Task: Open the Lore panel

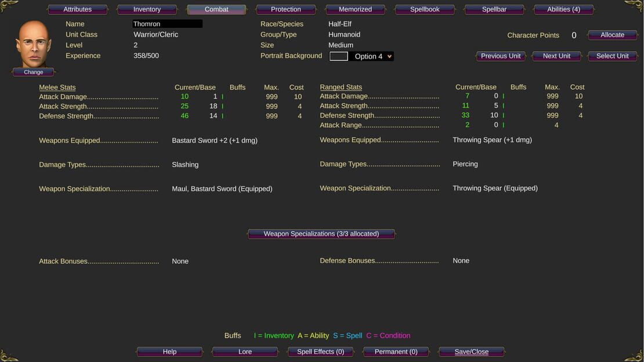Action: tap(245, 352)
